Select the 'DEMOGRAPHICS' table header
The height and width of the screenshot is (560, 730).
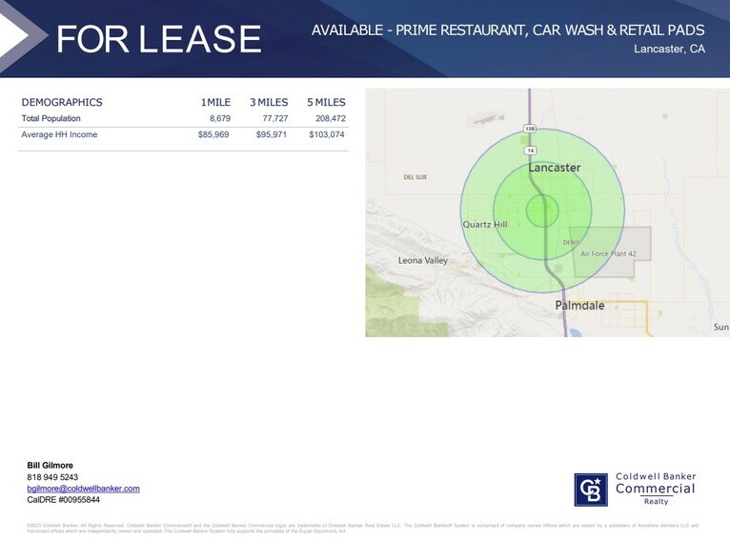[x=62, y=102]
